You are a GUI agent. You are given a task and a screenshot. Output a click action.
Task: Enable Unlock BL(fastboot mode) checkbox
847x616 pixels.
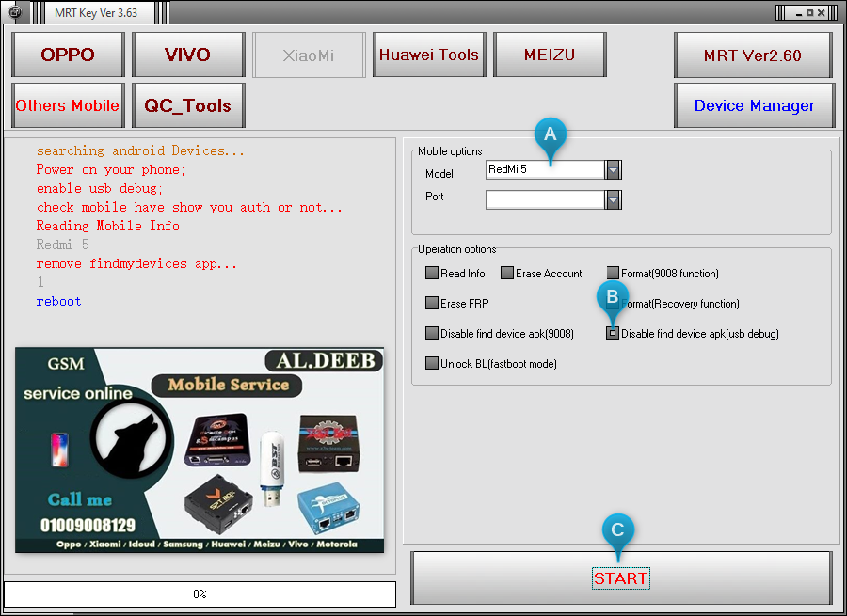[432, 363]
